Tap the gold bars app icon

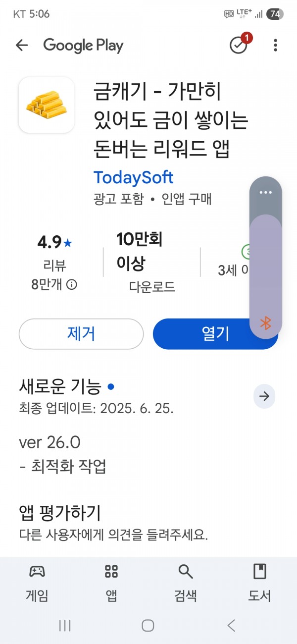click(47, 105)
